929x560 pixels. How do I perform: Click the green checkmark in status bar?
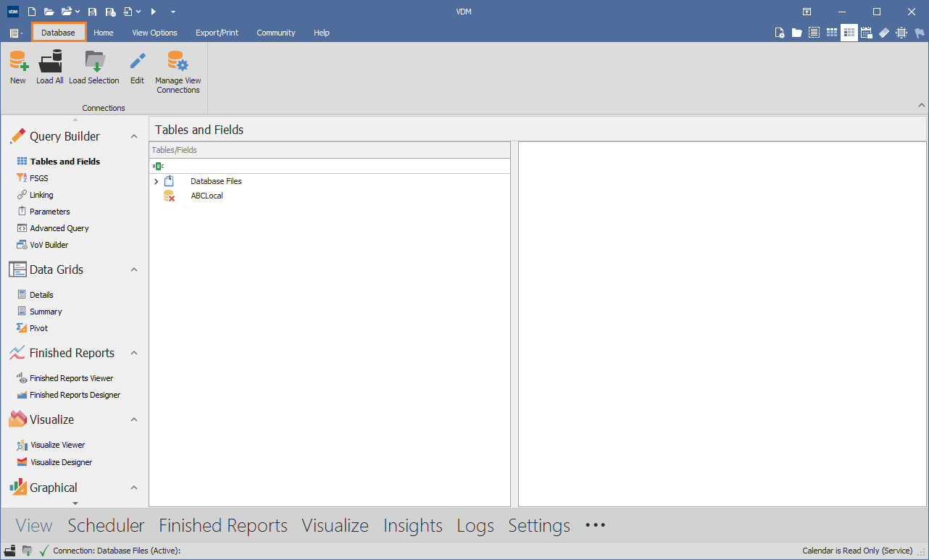[x=43, y=551]
